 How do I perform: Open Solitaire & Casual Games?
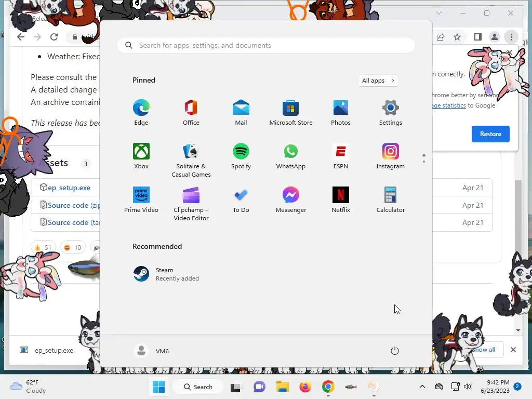(x=191, y=160)
